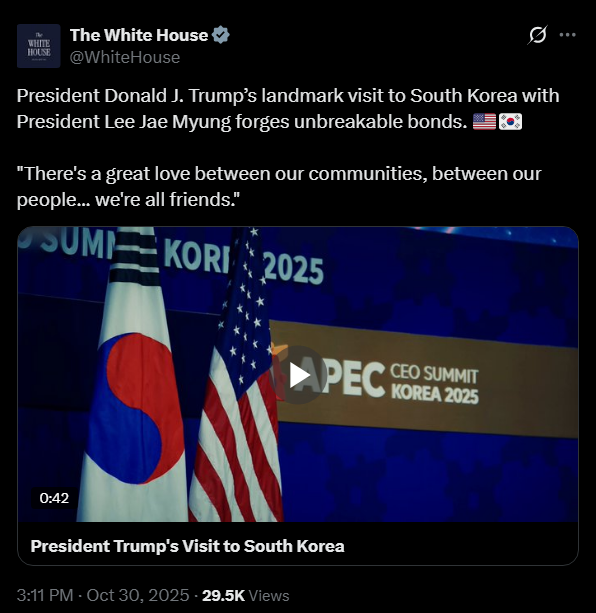The height and width of the screenshot is (613, 596).
Task: Click the South Korea flag emoji
Action: pyautogui.click(x=510, y=122)
